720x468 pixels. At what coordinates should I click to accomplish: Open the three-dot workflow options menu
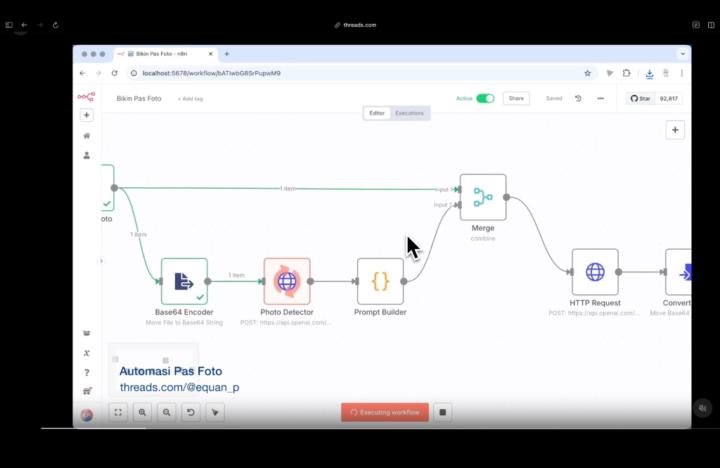pos(600,98)
